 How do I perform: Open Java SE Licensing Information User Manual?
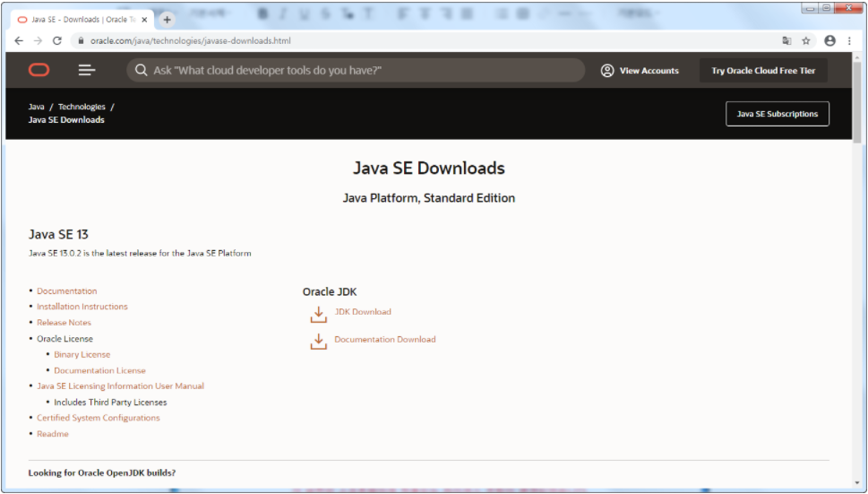click(x=120, y=386)
